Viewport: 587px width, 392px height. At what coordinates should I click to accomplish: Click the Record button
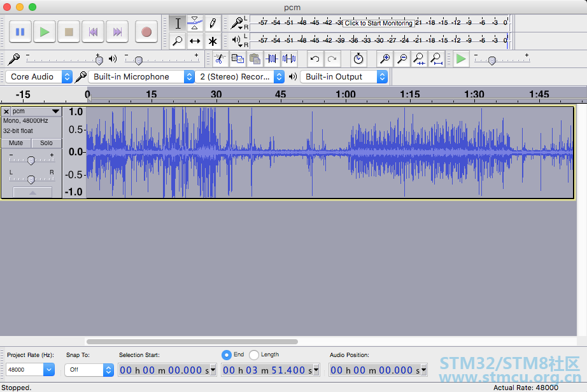pos(146,31)
